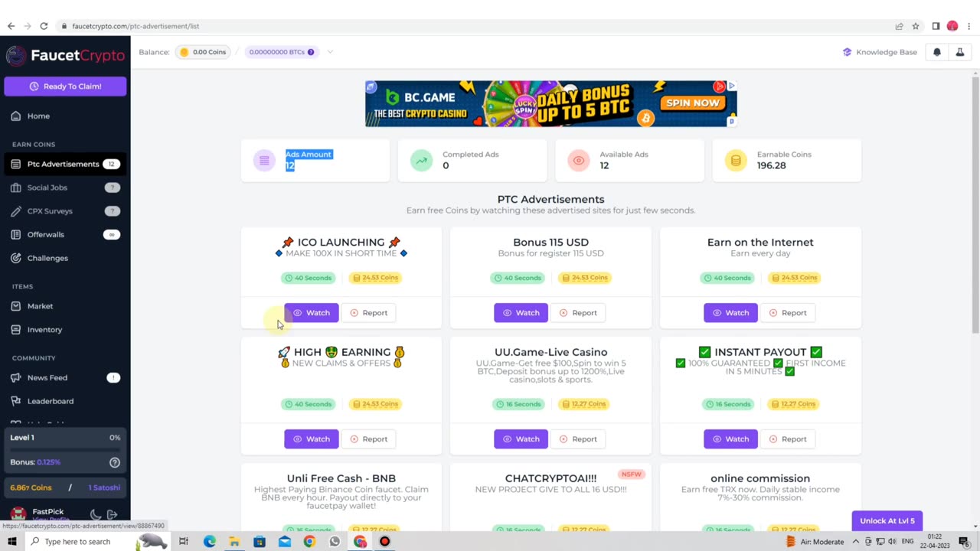Click the Available Ads eye icon
980x551 pixels.
[578, 160]
